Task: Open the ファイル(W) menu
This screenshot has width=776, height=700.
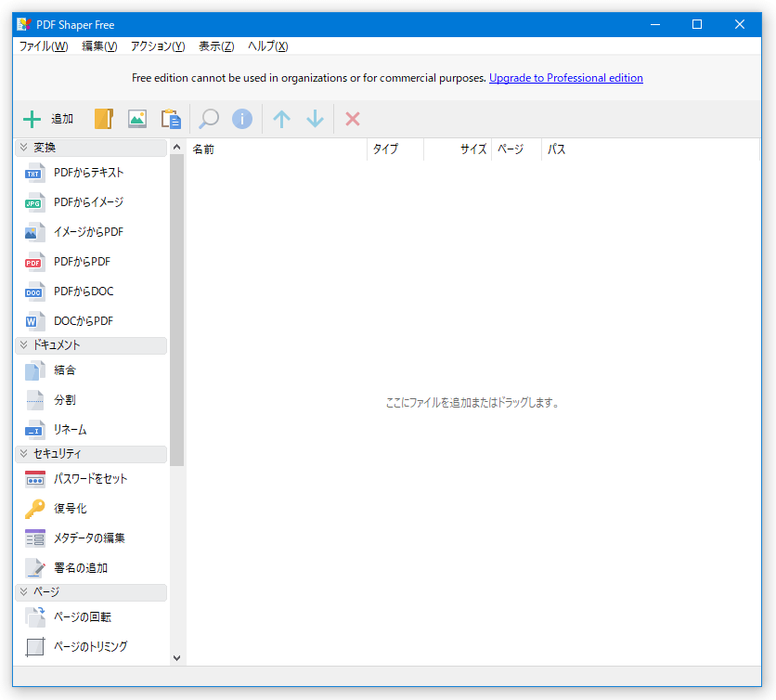Action: click(44, 46)
